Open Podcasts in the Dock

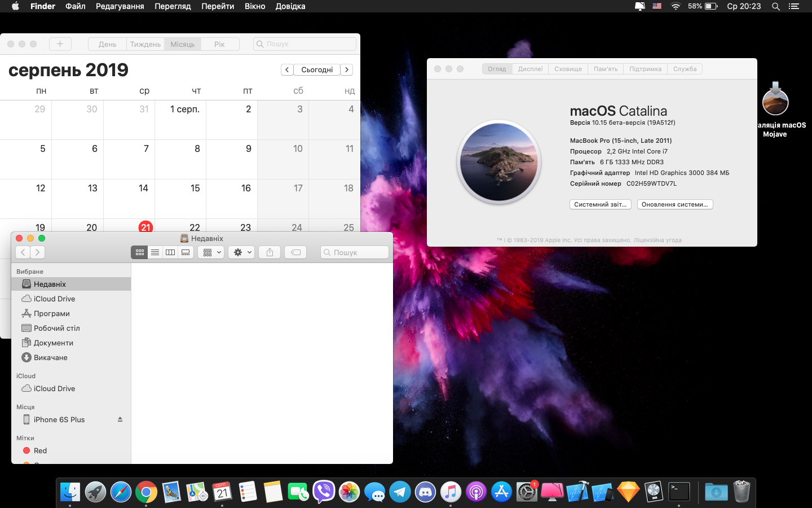[476, 492]
